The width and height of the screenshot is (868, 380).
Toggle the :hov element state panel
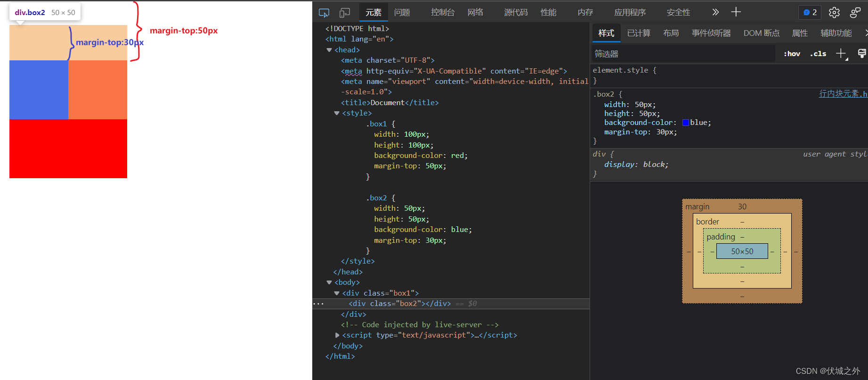[792, 54]
